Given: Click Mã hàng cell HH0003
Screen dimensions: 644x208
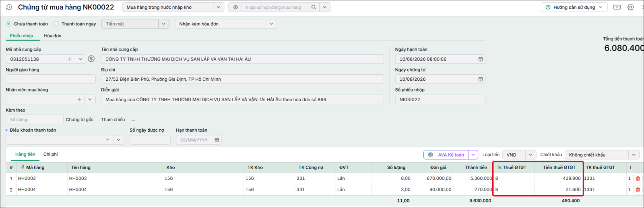Looking at the screenshot, I should [x=42, y=178].
